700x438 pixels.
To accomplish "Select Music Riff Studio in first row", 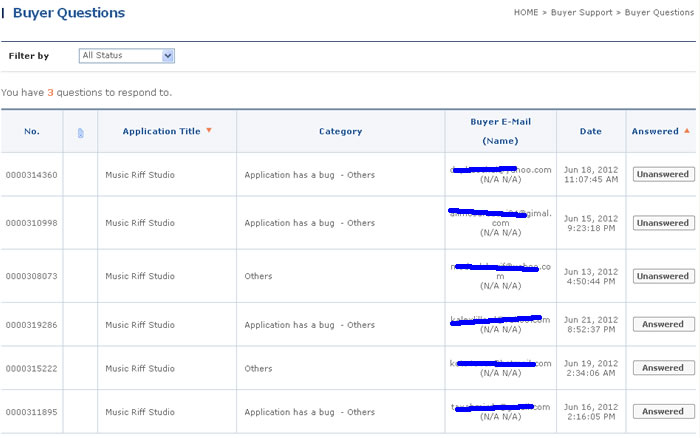I will coord(140,175).
